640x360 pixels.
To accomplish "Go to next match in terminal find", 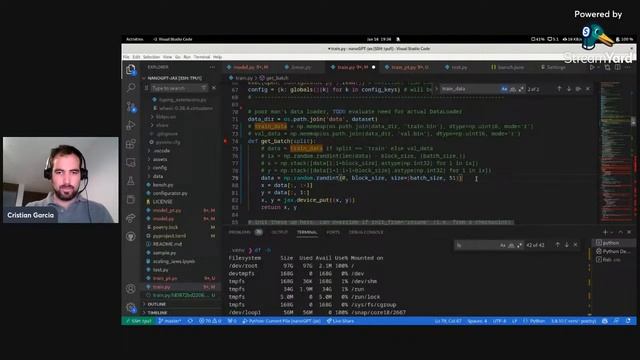I will point(567,245).
